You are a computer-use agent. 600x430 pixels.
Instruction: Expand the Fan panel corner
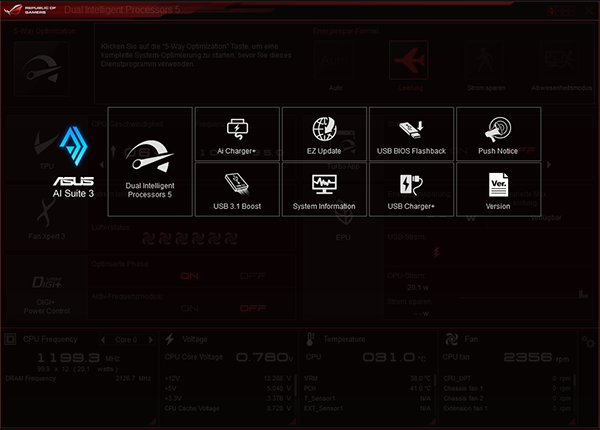[572, 421]
